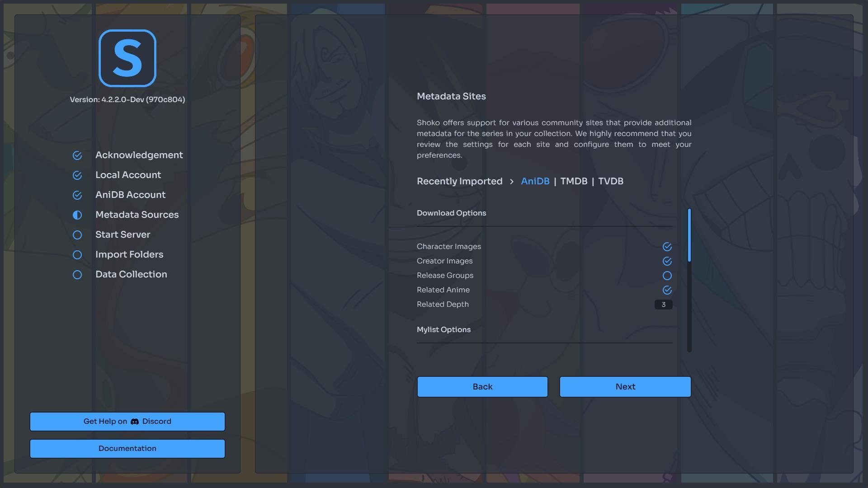Click the settings list scrollbar thumb
Viewport: 868px width, 488px height.
689,235
